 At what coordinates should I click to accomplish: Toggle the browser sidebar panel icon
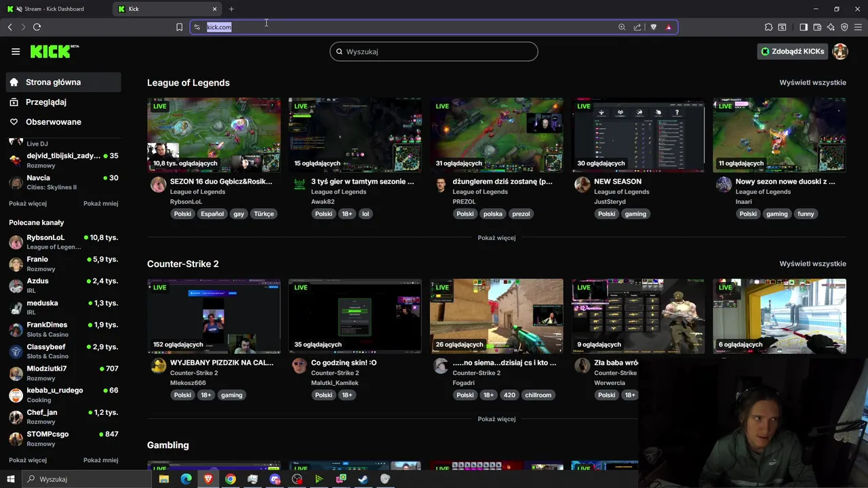click(x=804, y=27)
